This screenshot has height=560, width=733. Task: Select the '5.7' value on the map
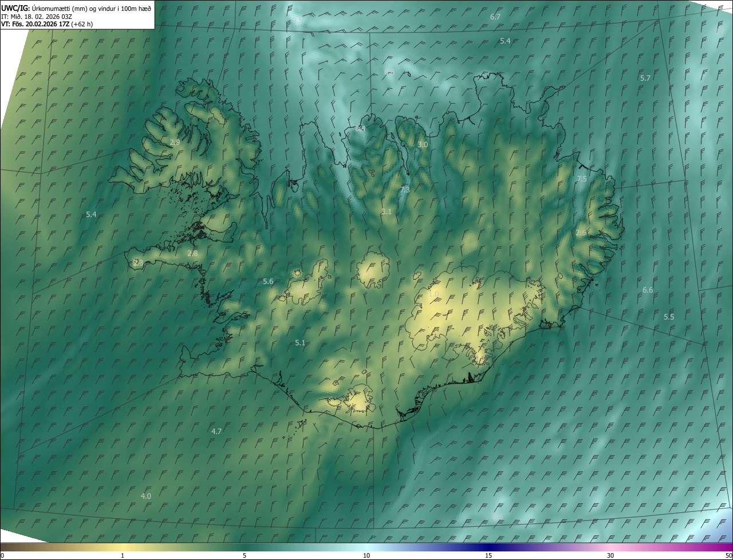coord(645,78)
